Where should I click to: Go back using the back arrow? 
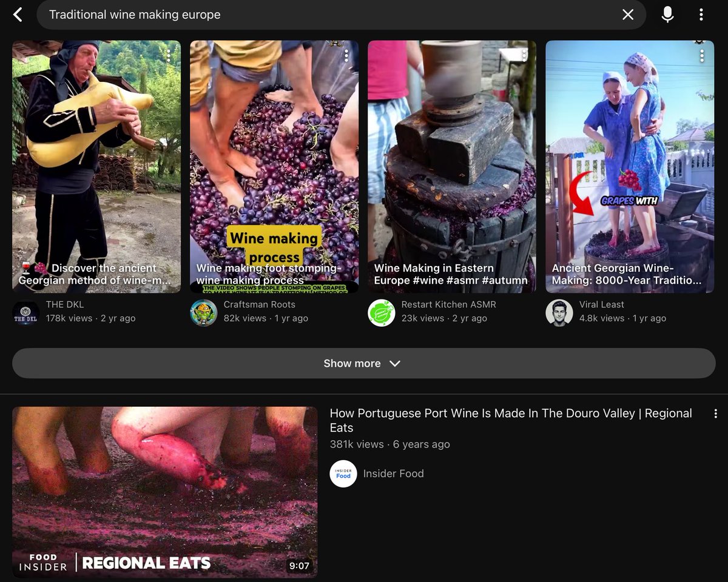tap(18, 15)
